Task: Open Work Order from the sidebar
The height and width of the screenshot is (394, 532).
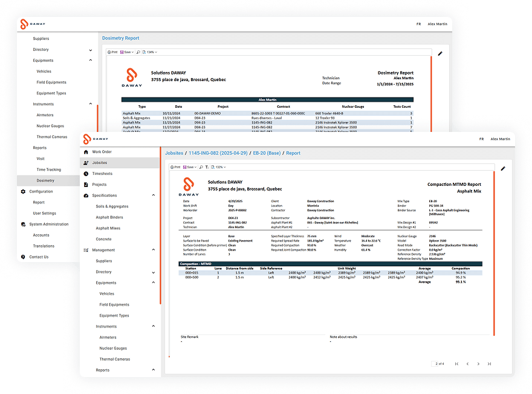Action: point(102,152)
